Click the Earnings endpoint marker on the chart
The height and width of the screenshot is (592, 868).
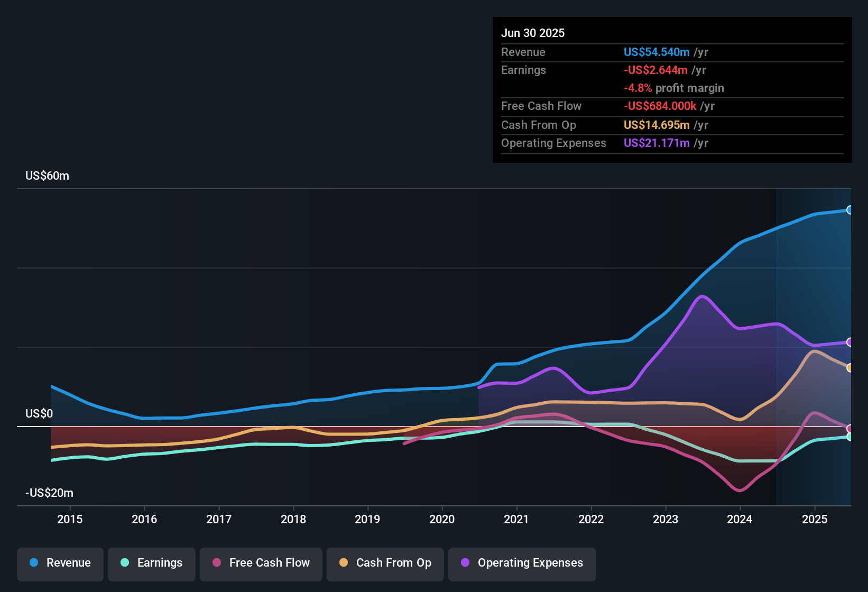pyautogui.click(x=850, y=437)
